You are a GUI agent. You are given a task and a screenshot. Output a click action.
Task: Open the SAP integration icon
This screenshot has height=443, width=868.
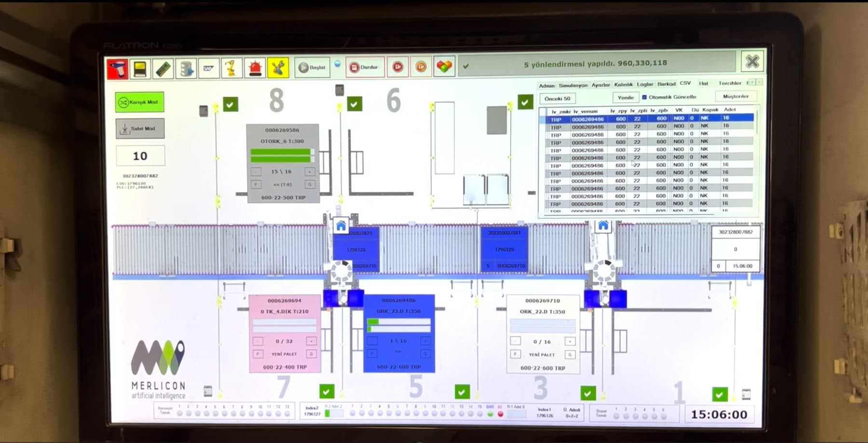point(208,68)
